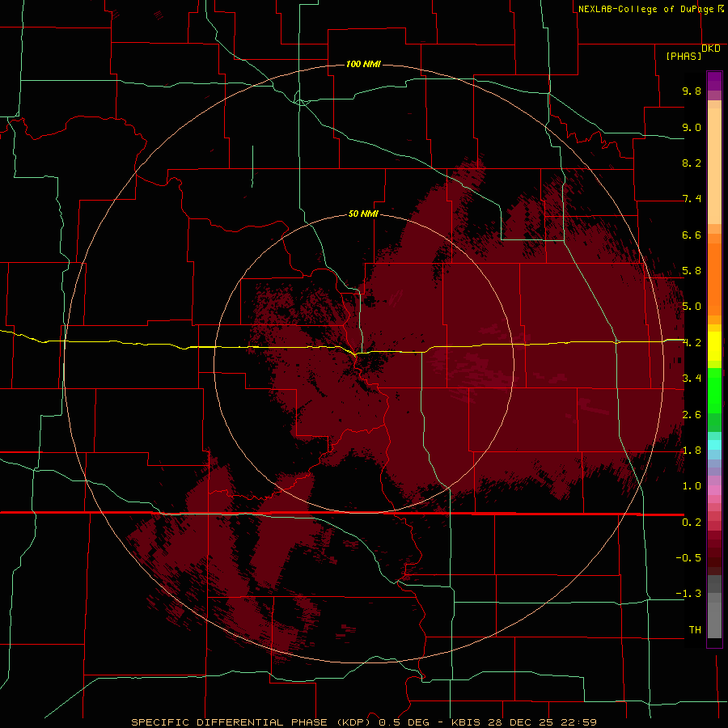Click the cyan segment of the color scale
The height and width of the screenshot is (728, 728).
[714, 444]
